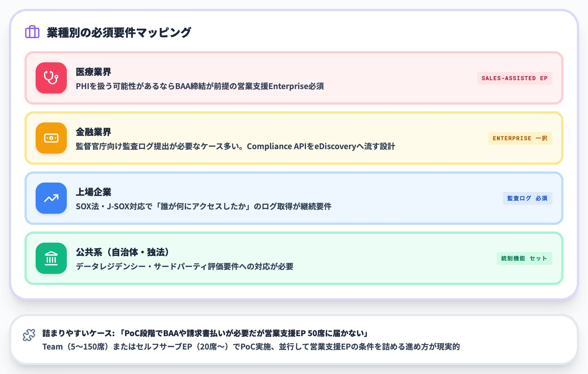The image size is (588, 374).
Task: Click the データレジデンシー description text
Action: pyautogui.click(x=185, y=267)
